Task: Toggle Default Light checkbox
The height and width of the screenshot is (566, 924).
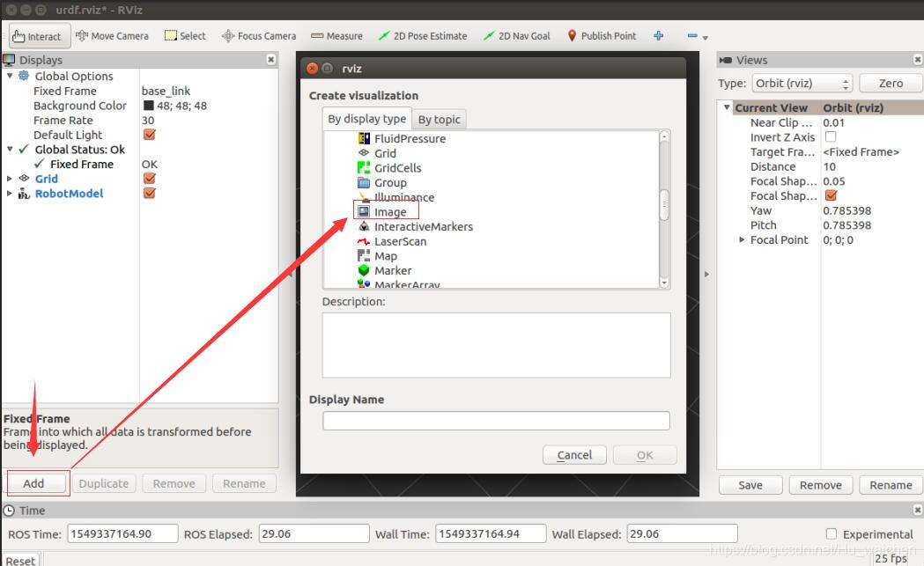Action: (x=150, y=135)
